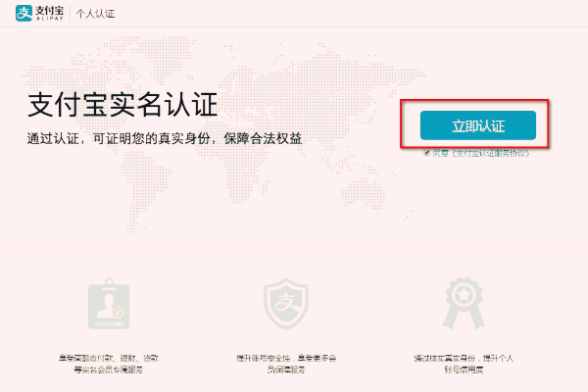Screen dimensions: 588x392
Task: Open the 支付宝认证服务协议 link
Action: [x=487, y=154]
